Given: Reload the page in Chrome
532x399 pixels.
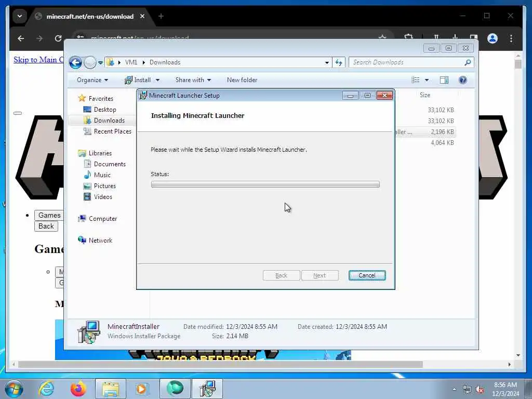Looking at the screenshot, I should 58,38.
